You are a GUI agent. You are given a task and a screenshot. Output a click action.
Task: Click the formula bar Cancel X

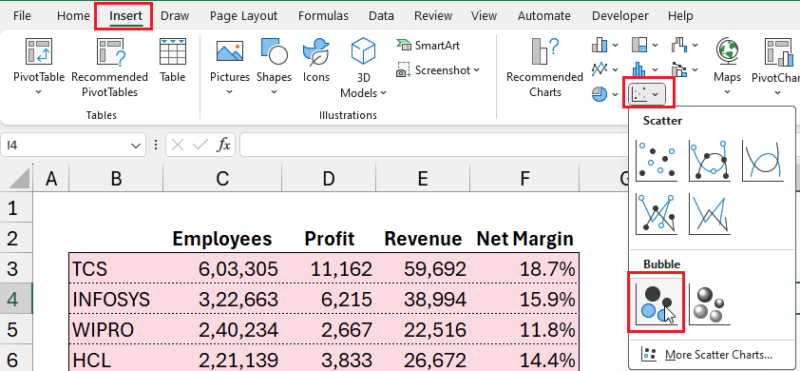click(178, 145)
